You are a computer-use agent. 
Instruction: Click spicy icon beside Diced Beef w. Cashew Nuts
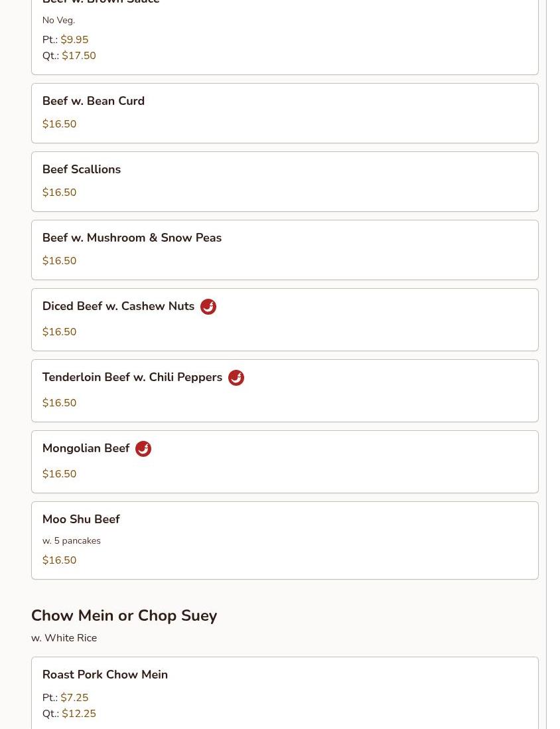pyautogui.click(x=208, y=307)
